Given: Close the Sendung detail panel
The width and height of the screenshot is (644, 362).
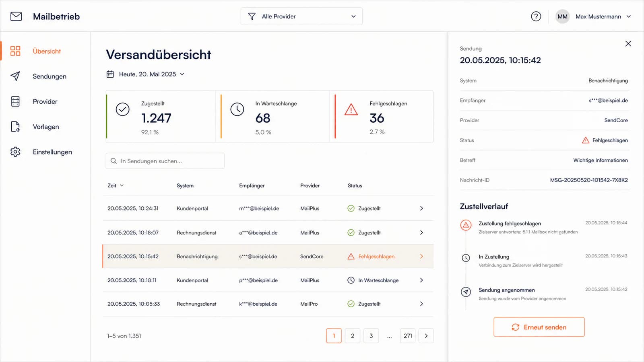Looking at the screenshot, I should point(628,43).
